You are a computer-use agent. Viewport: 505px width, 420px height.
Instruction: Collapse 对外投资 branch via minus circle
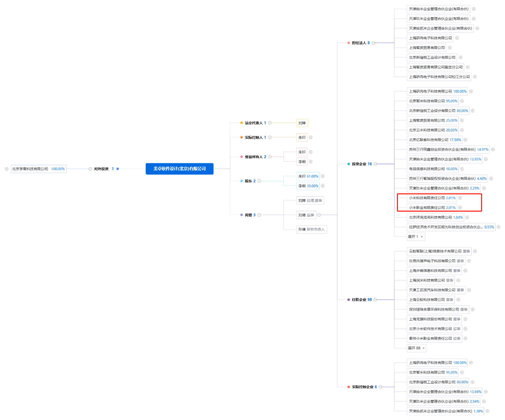tap(90, 169)
